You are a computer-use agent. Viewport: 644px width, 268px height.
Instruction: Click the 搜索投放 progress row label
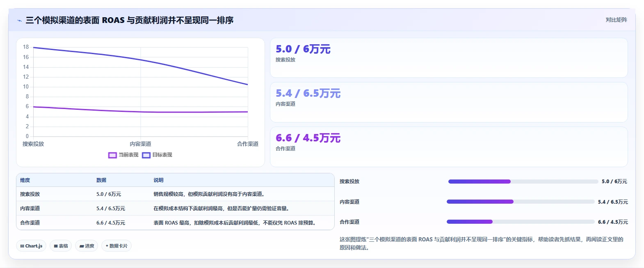[x=349, y=182]
